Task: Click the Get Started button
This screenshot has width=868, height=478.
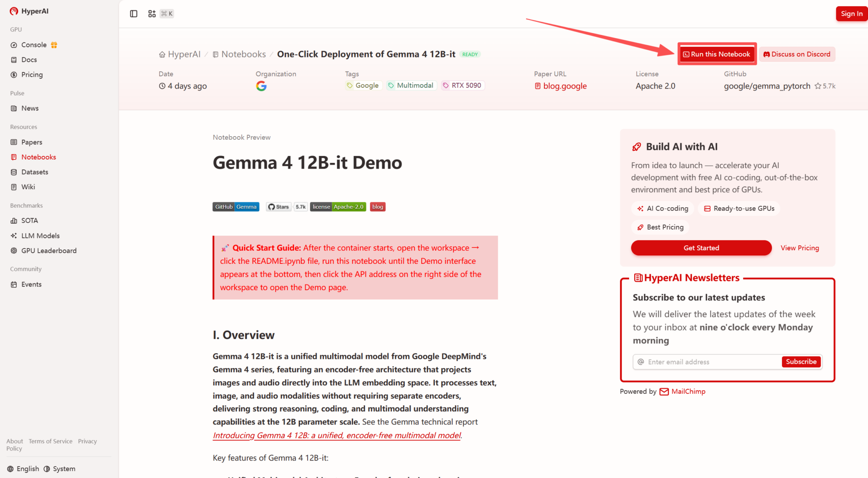Action: pyautogui.click(x=701, y=248)
